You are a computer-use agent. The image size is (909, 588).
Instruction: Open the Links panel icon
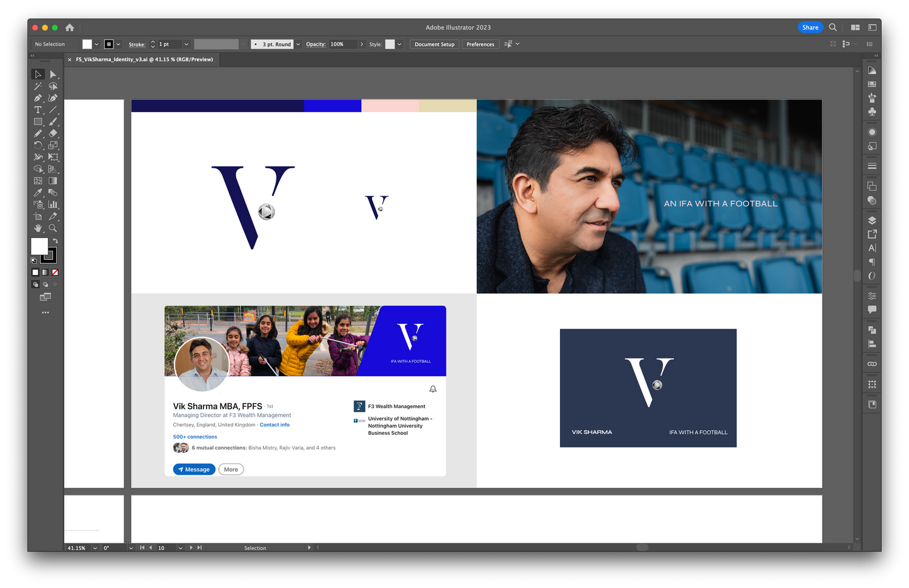pos(872,364)
